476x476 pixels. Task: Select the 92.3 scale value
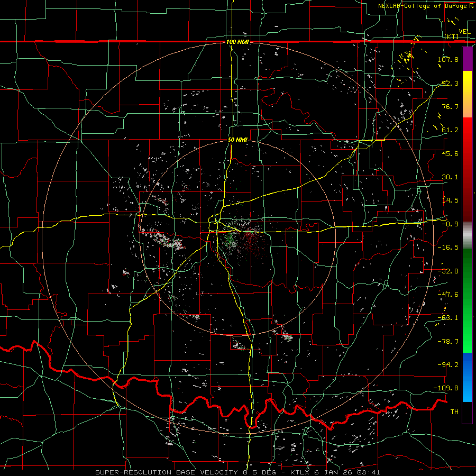coord(450,83)
